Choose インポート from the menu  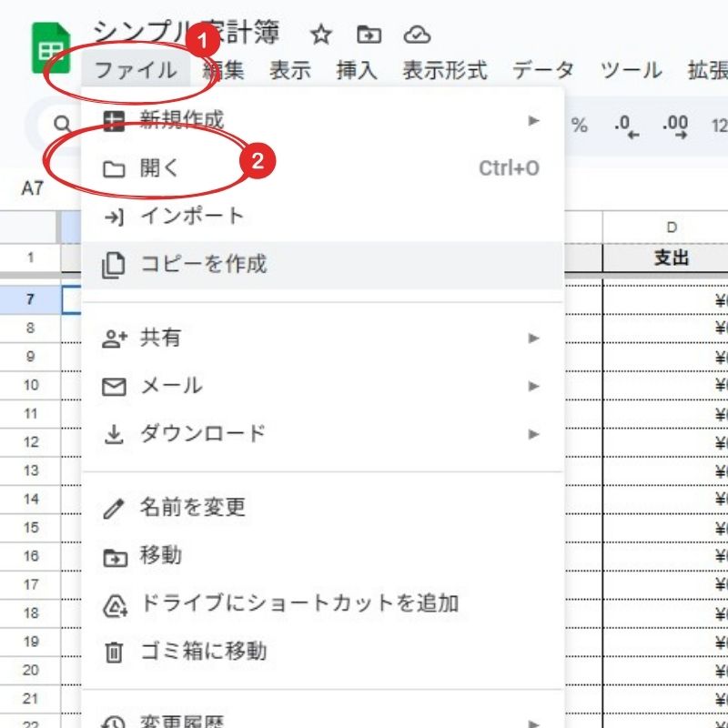[x=322, y=217]
